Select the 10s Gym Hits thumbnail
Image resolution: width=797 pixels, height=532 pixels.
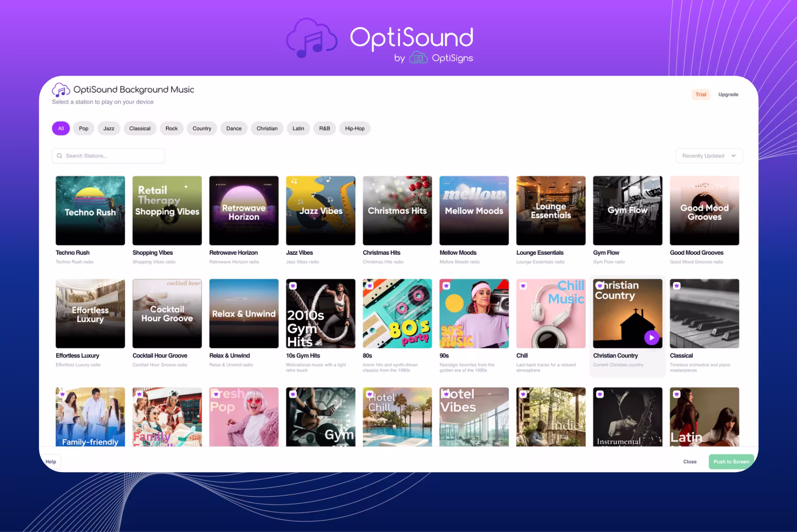click(321, 314)
